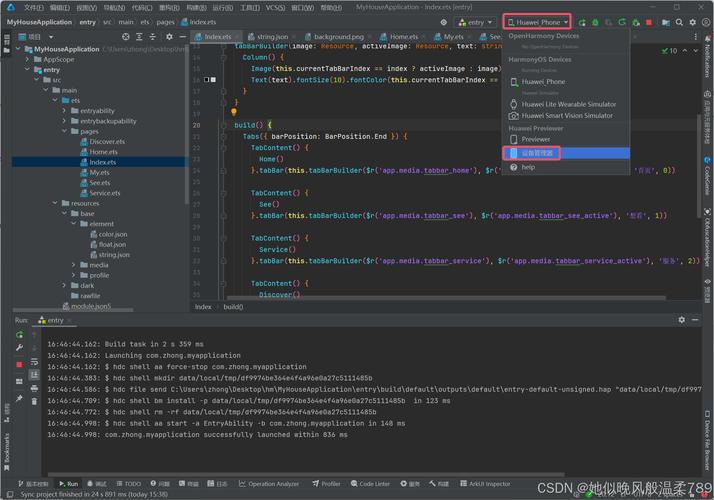Click Select Opened File icon in project panel
Screen dimensions: 714x500
pyautogui.click(x=126, y=36)
